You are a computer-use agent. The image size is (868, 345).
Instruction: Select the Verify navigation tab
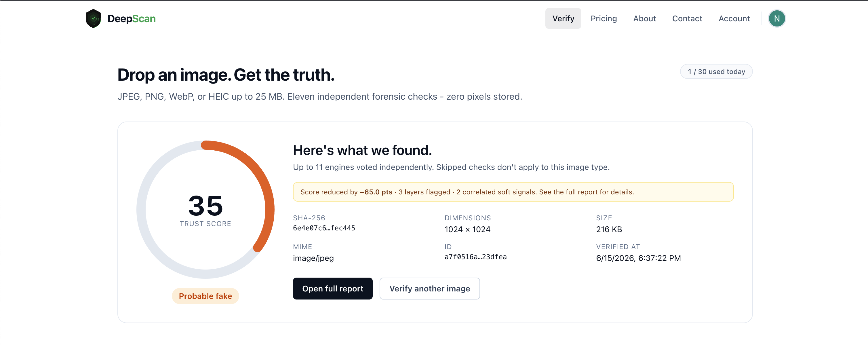(x=563, y=18)
